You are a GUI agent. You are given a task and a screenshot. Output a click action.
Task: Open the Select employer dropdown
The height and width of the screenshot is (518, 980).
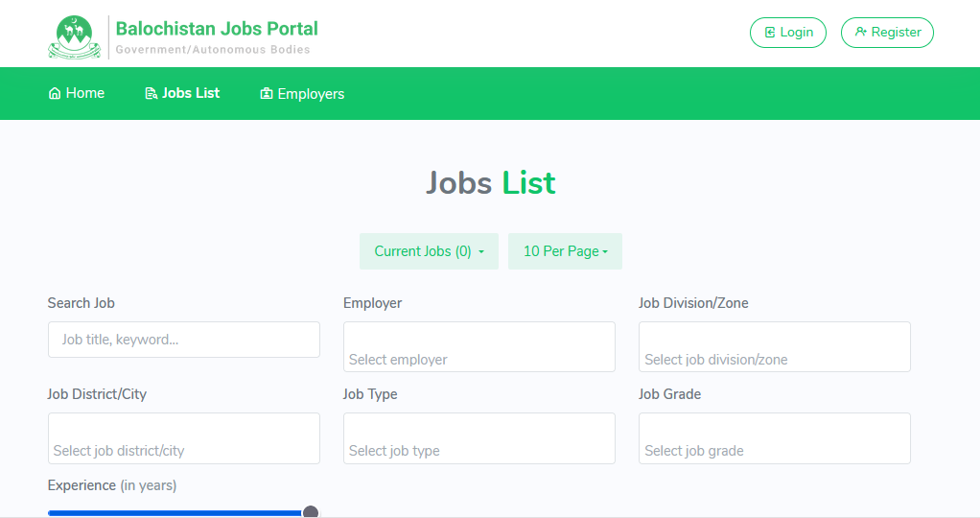pos(478,347)
